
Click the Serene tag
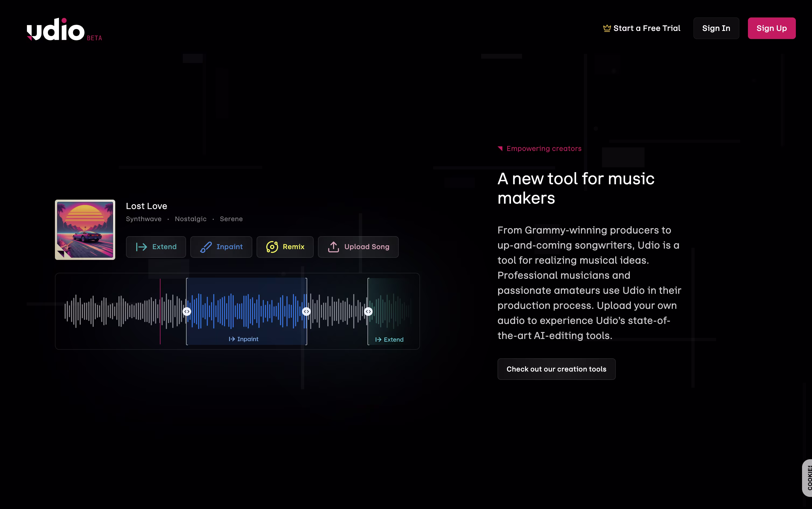(231, 219)
